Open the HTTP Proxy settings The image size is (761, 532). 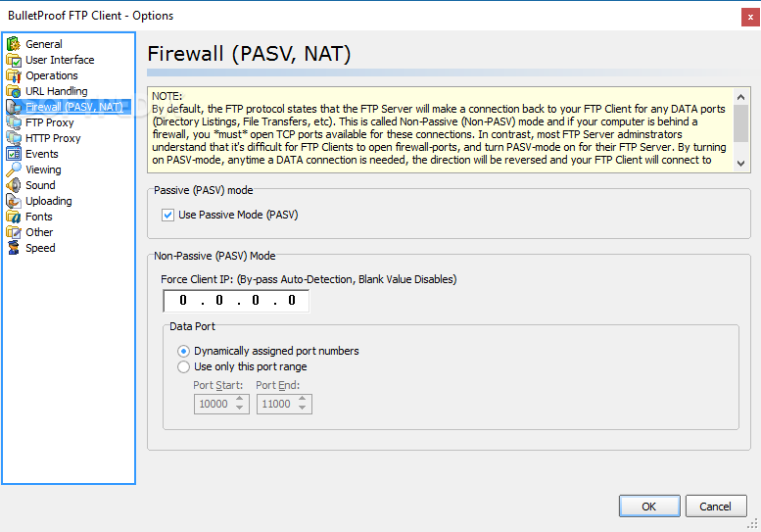coord(53,138)
